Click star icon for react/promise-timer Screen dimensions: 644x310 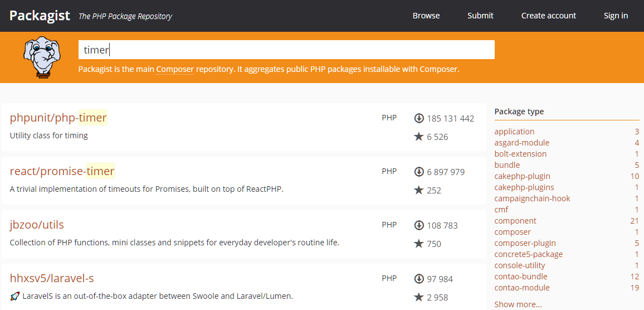pyautogui.click(x=419, y=190)
